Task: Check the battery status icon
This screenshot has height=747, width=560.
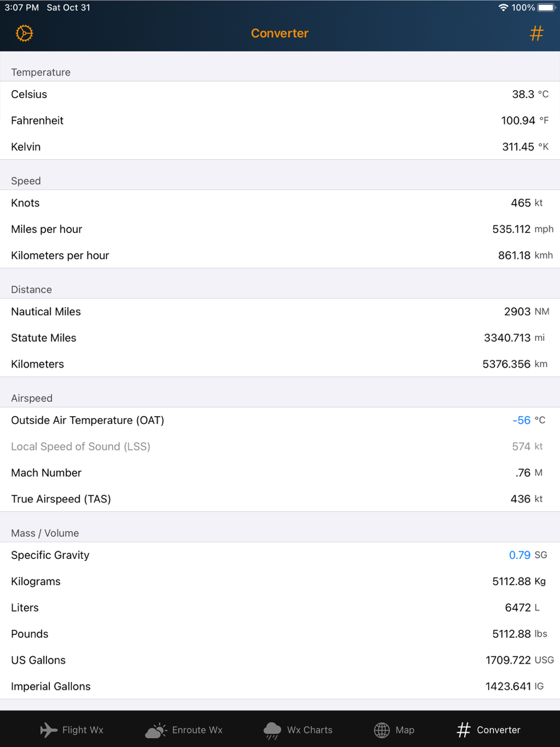Action: [x=546, y=8]
